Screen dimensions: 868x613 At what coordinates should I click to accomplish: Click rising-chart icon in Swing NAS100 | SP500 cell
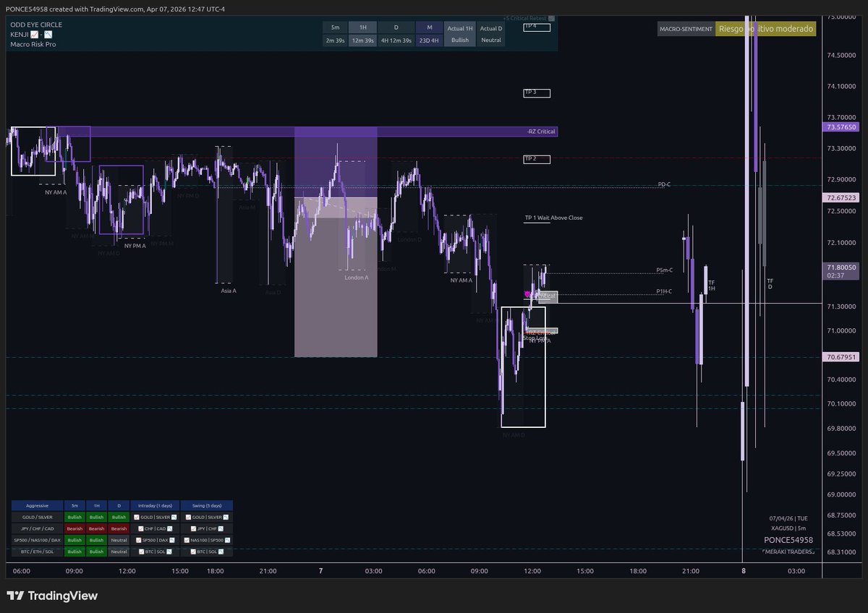pos(187,540)
